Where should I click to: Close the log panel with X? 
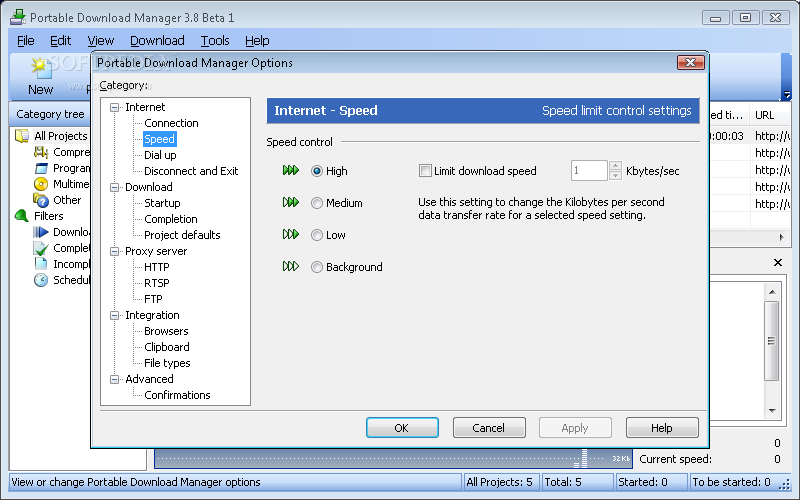[778, 262]
